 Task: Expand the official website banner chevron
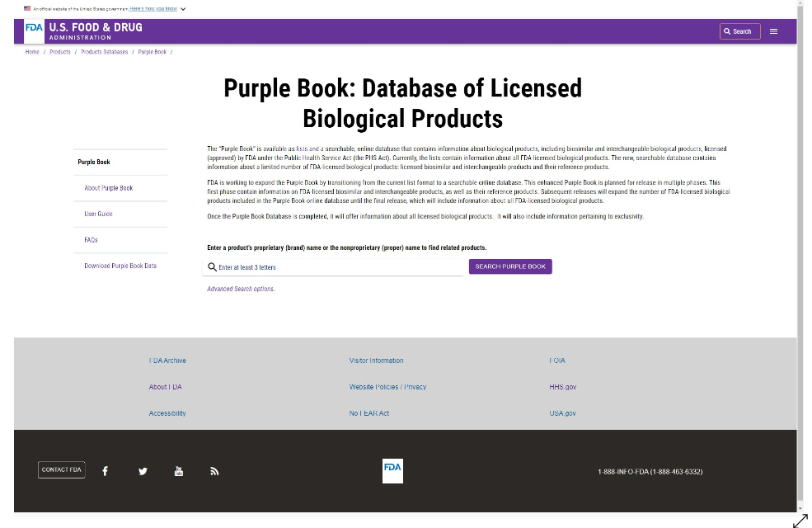point(183,9)
